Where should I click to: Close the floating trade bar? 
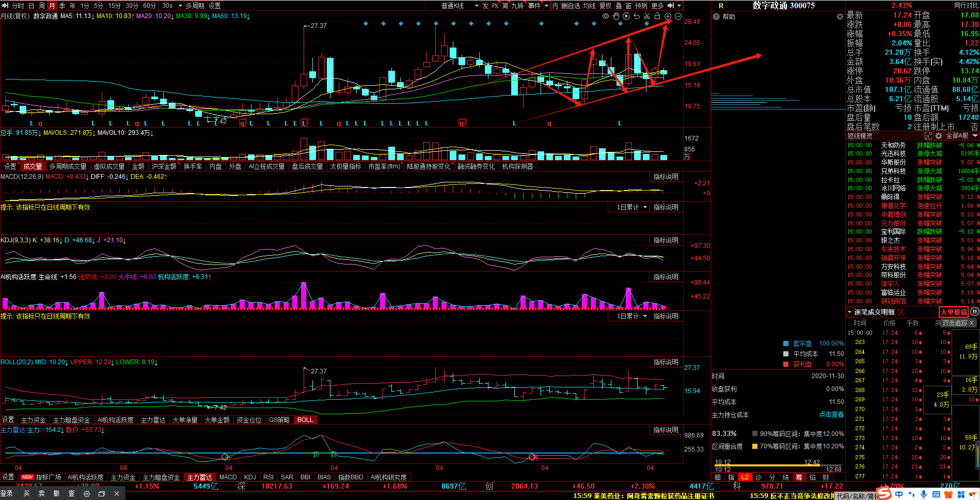click(117, 494)
